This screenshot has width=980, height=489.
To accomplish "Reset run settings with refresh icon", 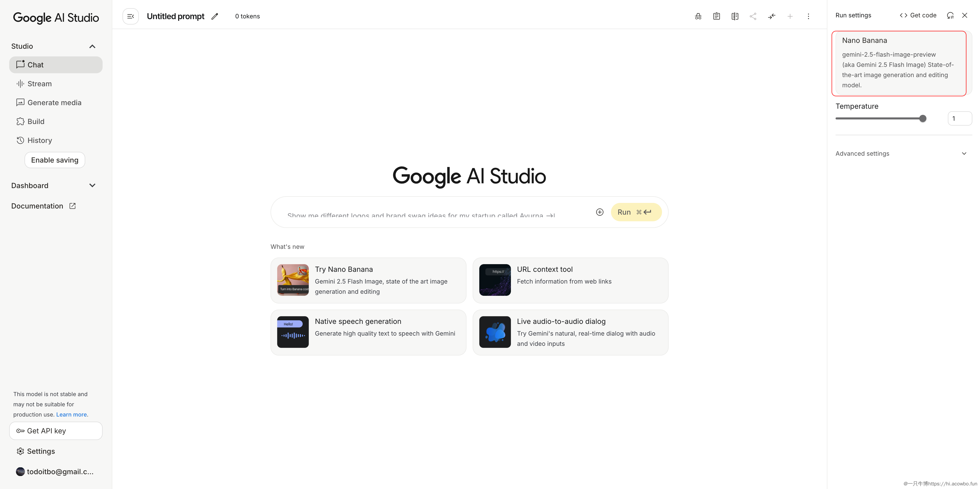I will (x=950, y=15).
